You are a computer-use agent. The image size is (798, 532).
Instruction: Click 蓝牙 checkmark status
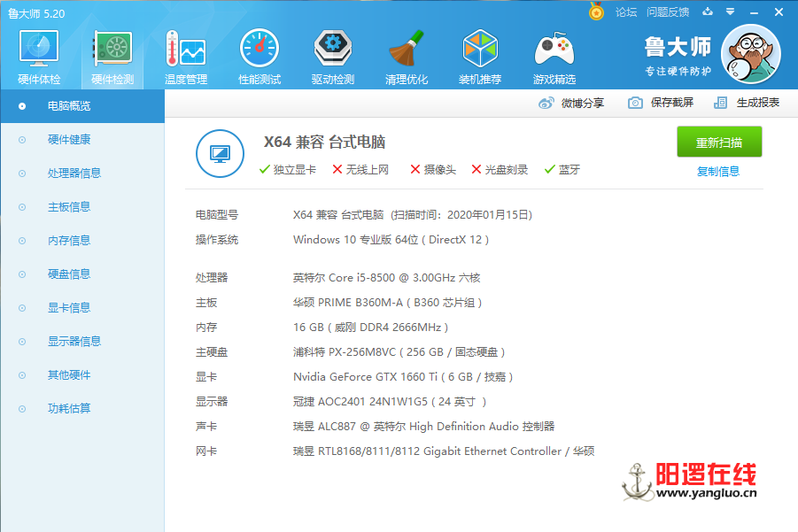(x=562, y=169)
